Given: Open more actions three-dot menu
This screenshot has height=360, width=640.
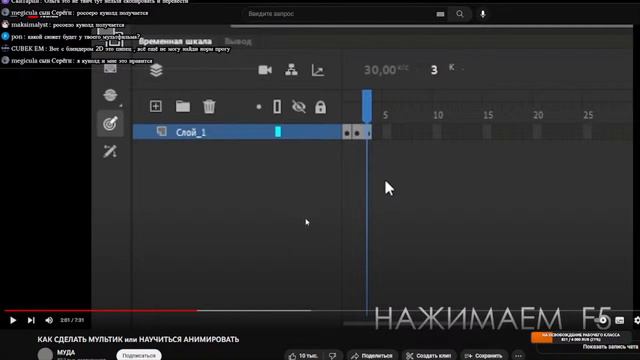Looking at the screenshot, I should 518,356.
